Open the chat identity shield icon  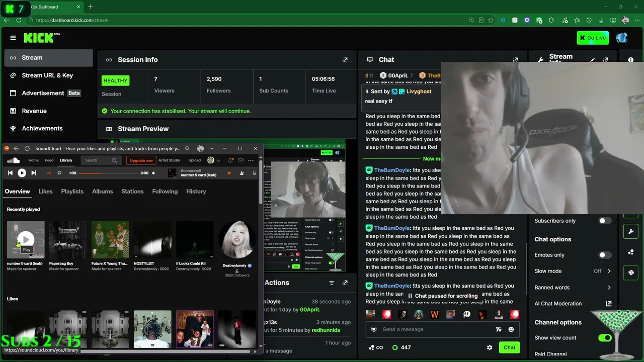(374, 329)
